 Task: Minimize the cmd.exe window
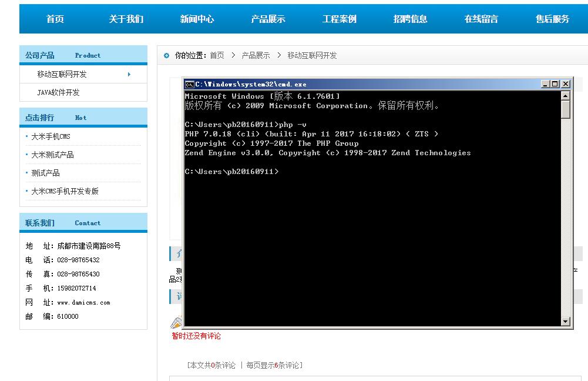545,84
